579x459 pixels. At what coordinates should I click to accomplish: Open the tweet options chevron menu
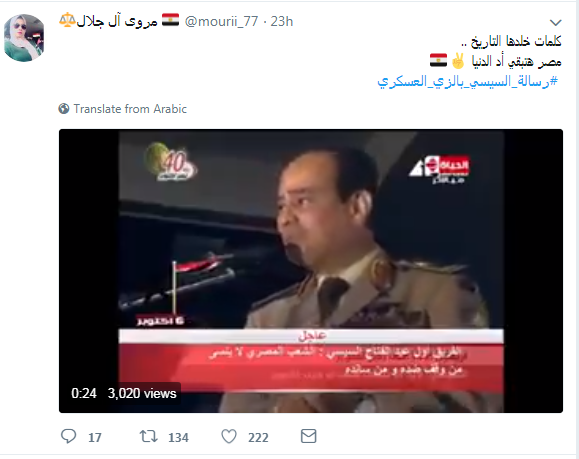555,23
